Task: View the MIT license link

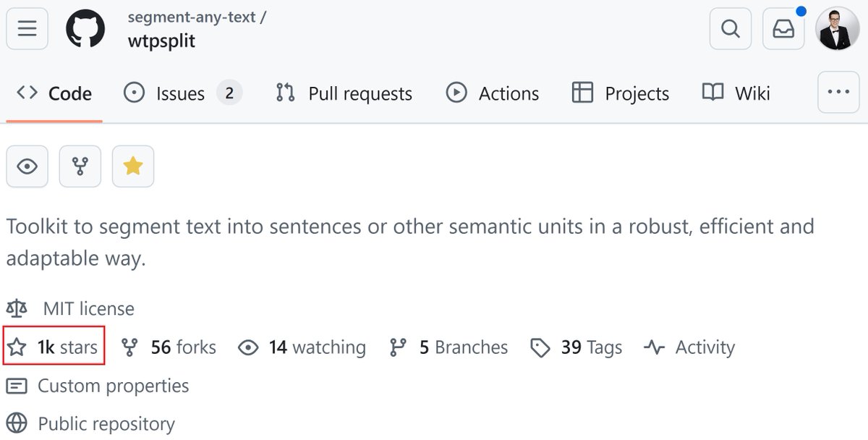Action: [x=88, y=309]
